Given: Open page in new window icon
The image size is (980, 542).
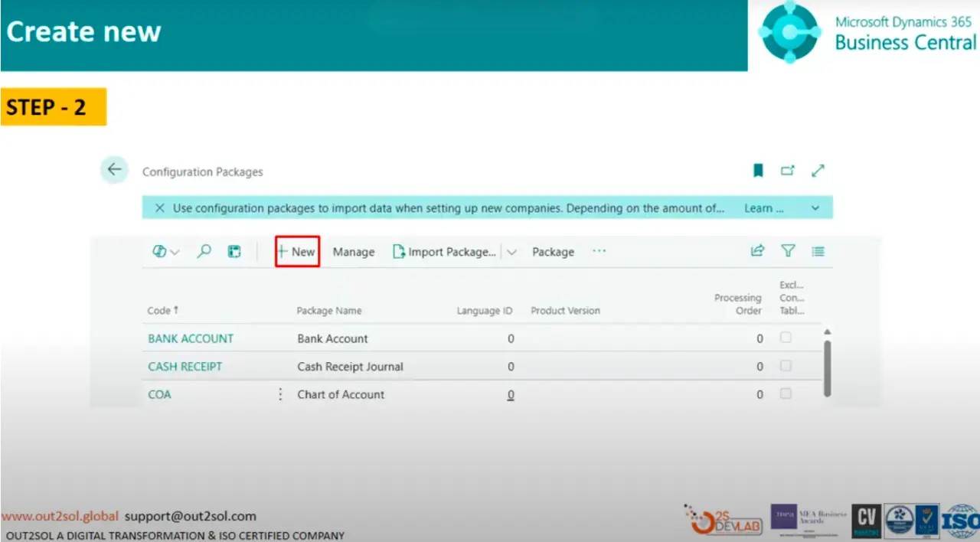Looking at the screenshot, I should tap(788, 171).
